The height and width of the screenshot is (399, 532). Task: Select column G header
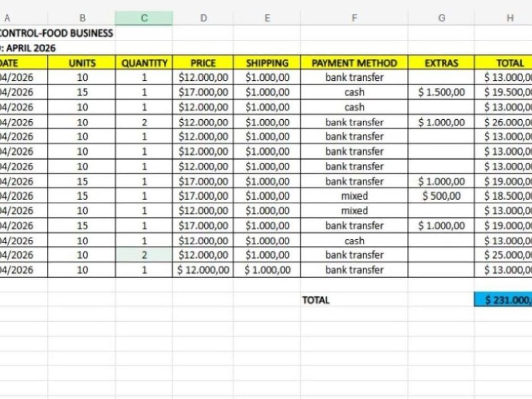click(x=441, y=18)
